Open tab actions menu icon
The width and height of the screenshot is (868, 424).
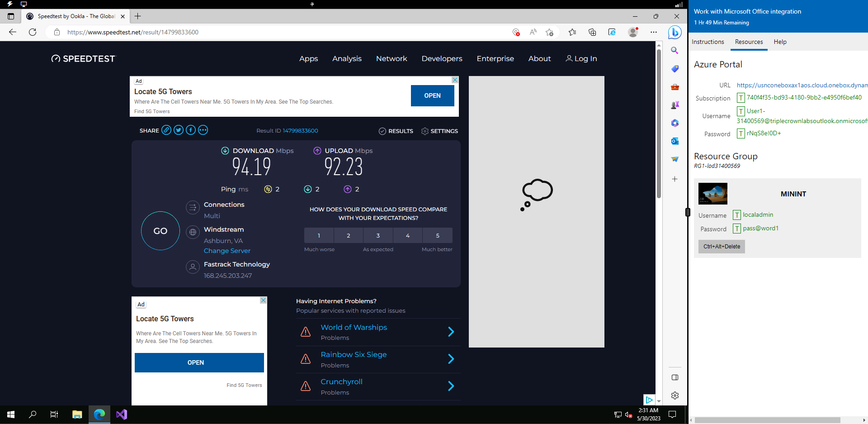[11, 16]
